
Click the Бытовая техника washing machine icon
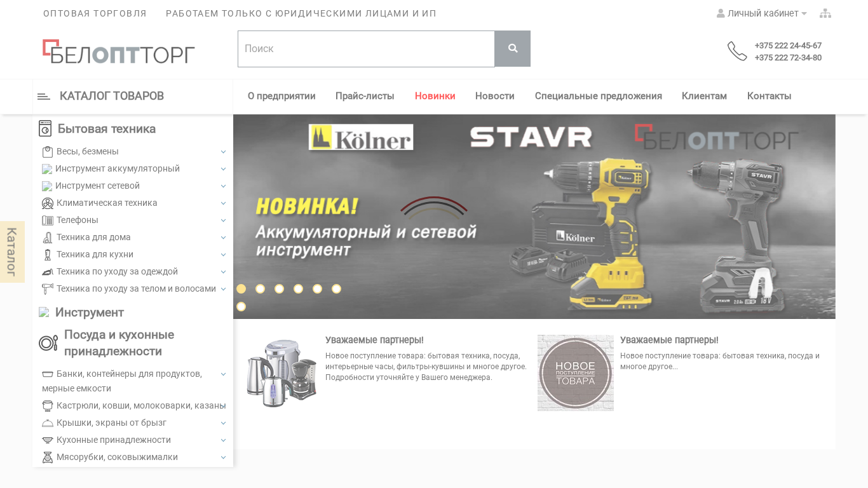click(45, 128)
